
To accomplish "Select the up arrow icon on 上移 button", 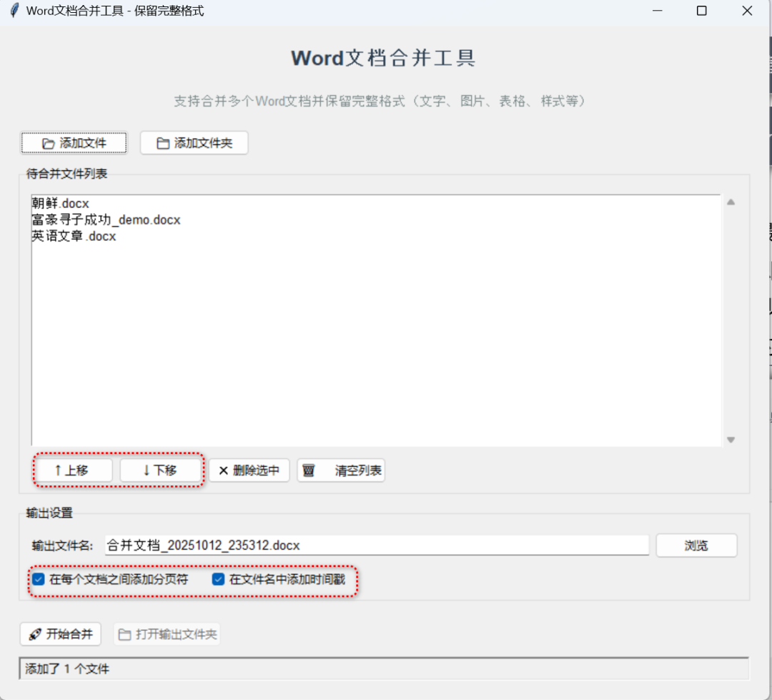I will click(59, 470).
